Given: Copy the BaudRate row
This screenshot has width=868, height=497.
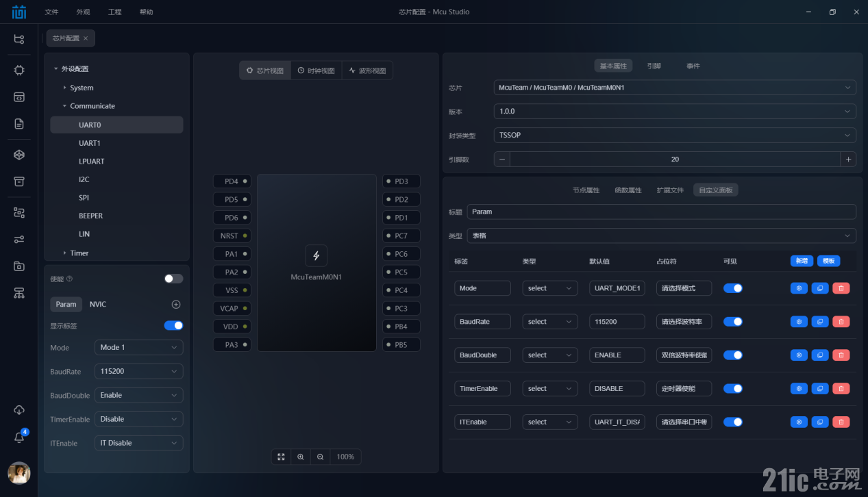Looking at the screenshot, I should pyautogui.click(x=820, y=322).
